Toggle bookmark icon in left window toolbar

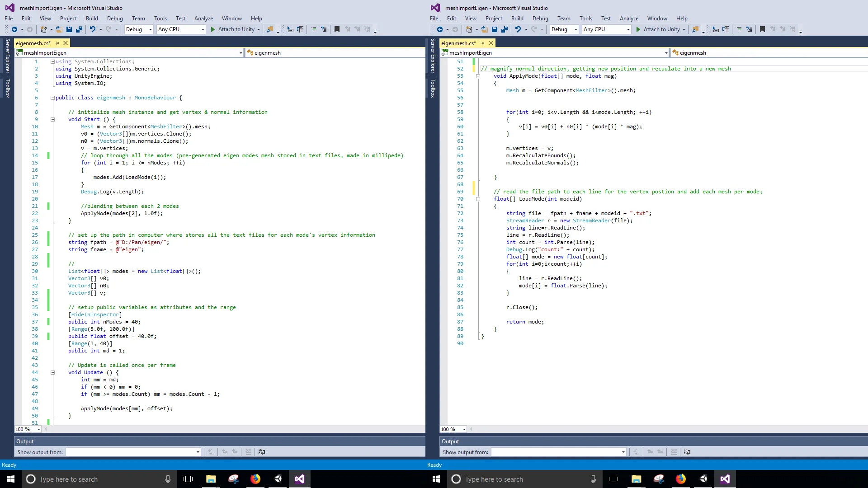337,29
